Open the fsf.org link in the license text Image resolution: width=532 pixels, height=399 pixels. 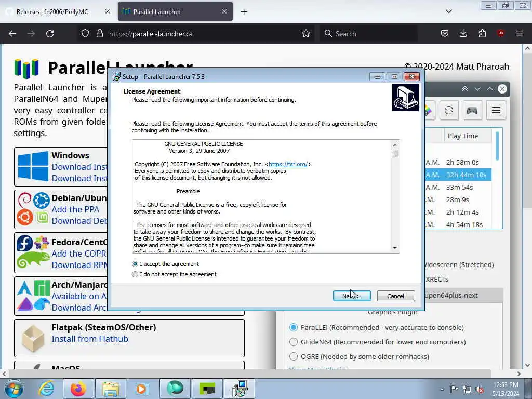click(x=288, y=164)
